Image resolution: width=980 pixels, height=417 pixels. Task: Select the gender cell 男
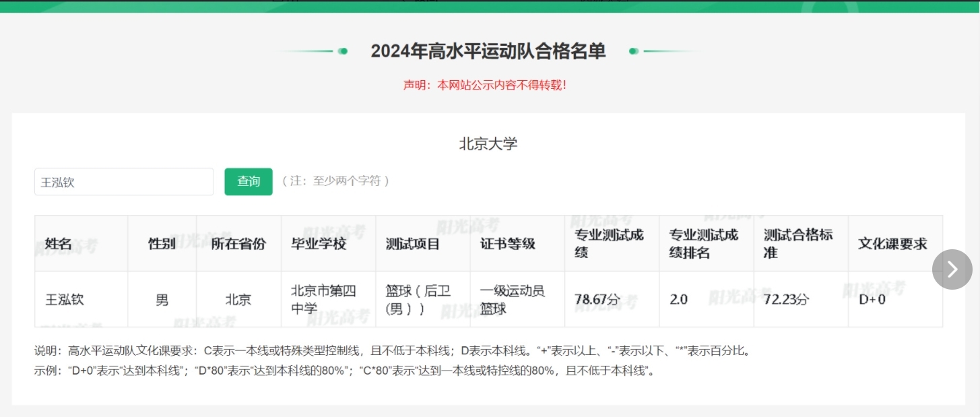(162, 300)
